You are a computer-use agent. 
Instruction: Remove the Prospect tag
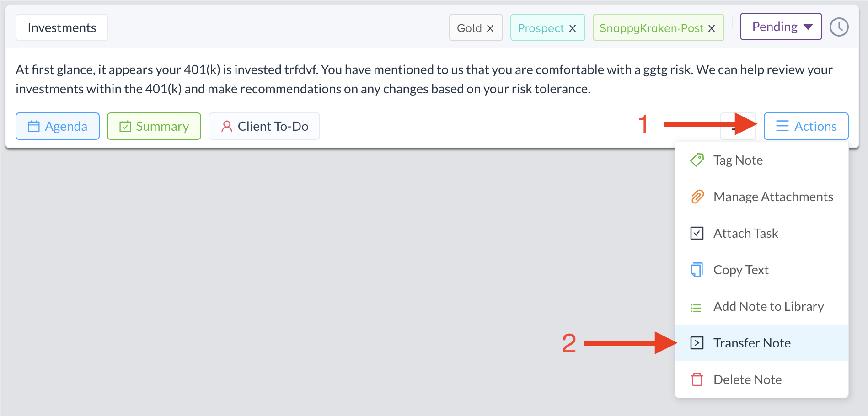click(x=572, y=28)
